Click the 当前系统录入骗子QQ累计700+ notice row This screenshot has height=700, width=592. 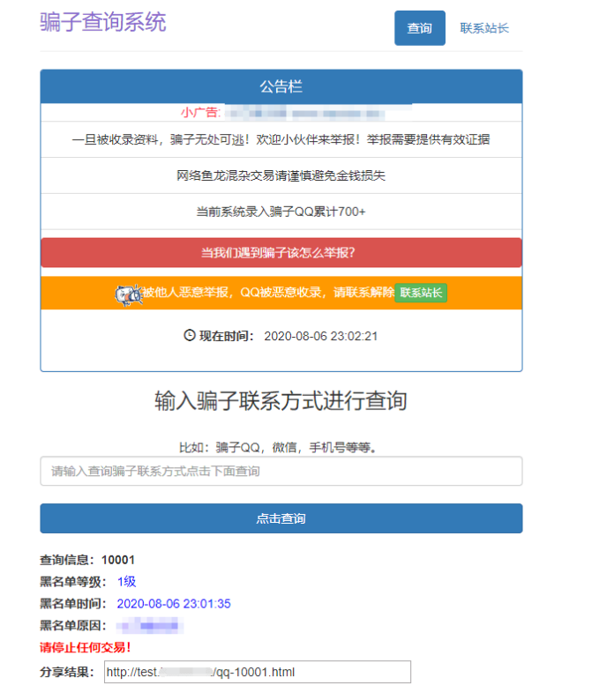tap(281, 212)
